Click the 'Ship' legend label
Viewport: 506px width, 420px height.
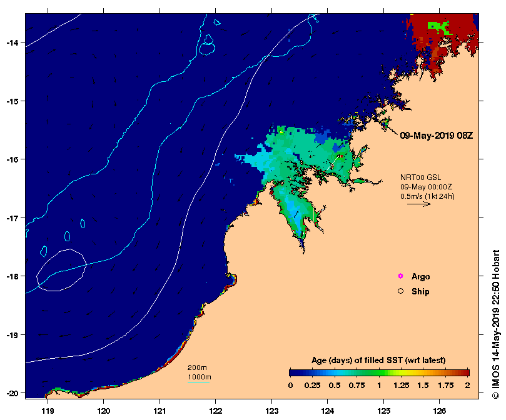420,291
